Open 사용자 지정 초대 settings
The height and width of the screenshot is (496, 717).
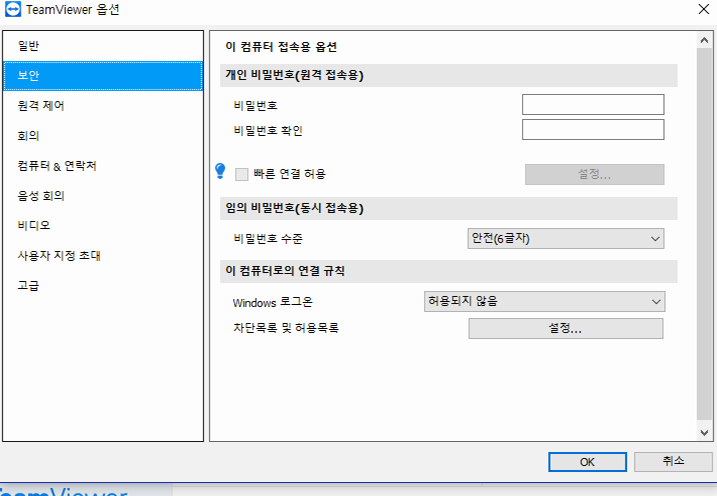[x=103, y=256]
